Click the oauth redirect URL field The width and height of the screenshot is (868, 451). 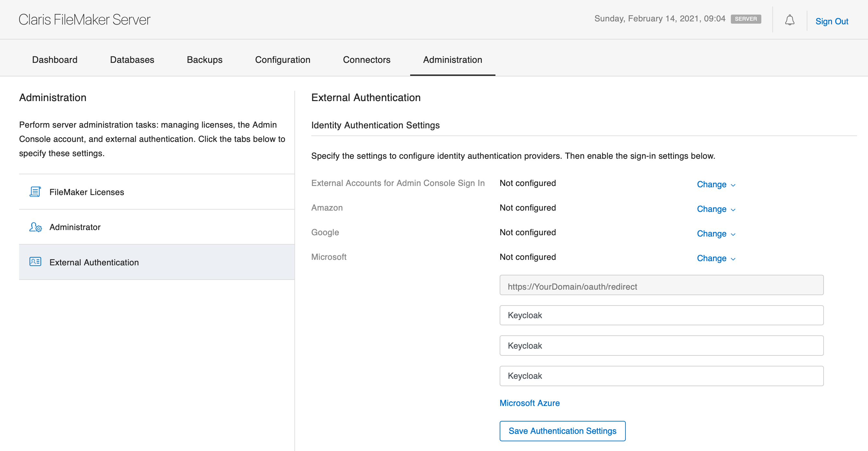click(661, 285)
